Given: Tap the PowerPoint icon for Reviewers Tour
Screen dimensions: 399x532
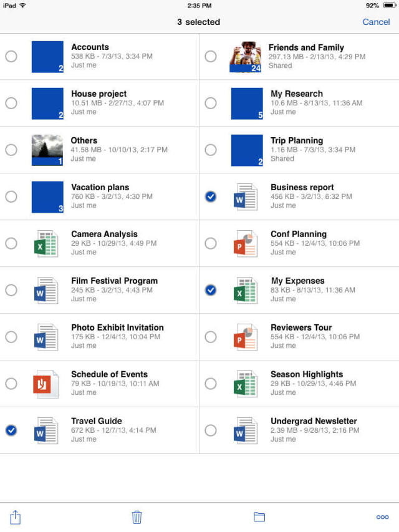Looking at the screenshot, I should [x=246, y=337].
